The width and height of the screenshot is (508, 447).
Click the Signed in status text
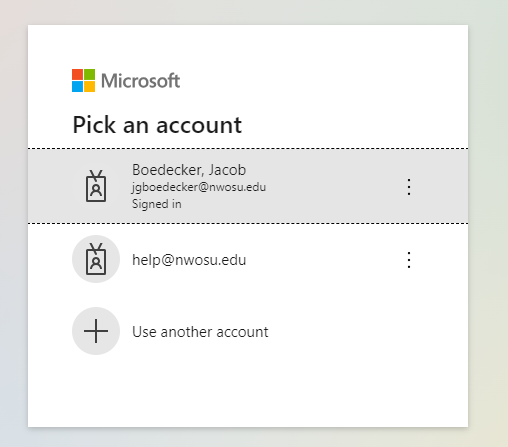(157, 204)
